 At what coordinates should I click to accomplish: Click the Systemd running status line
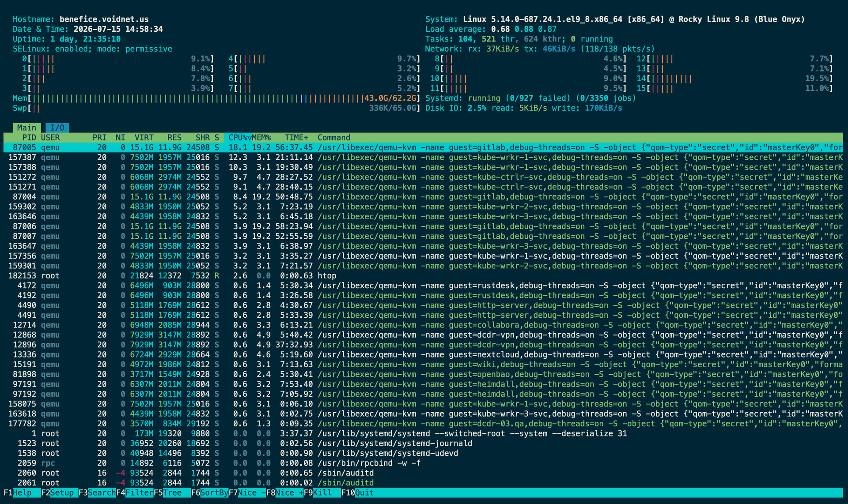click(530, 98)
